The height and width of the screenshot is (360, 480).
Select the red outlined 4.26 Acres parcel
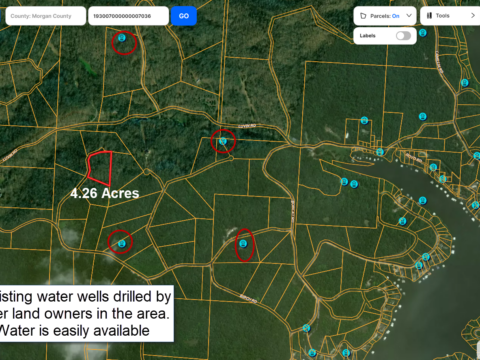coord(100,168)
